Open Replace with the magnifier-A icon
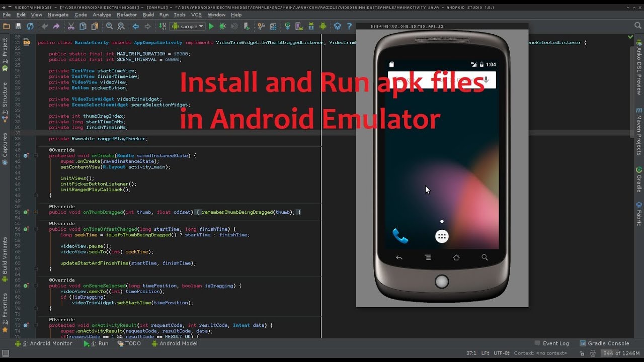Image resolution: width=644 pixels, height=362 pixels. coord(121,26)
